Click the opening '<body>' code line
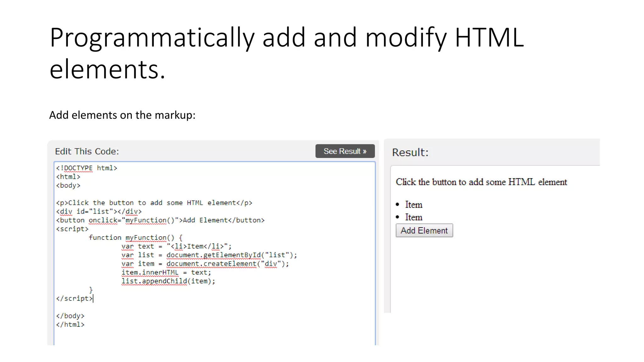Image resolution: width=644 pixels, height=362 pixels. [68, 185]
